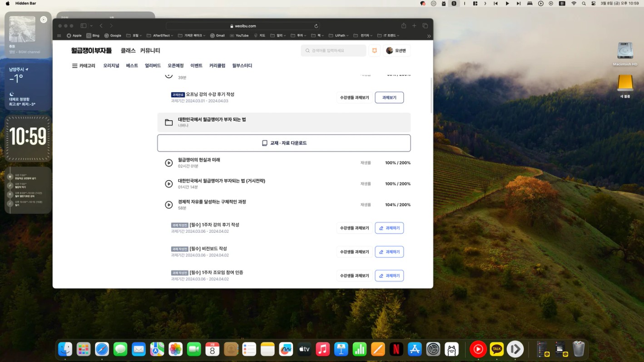Open Netflix in the Dock
This screenshot has width=644, height=362.
[x=396, y=349]
